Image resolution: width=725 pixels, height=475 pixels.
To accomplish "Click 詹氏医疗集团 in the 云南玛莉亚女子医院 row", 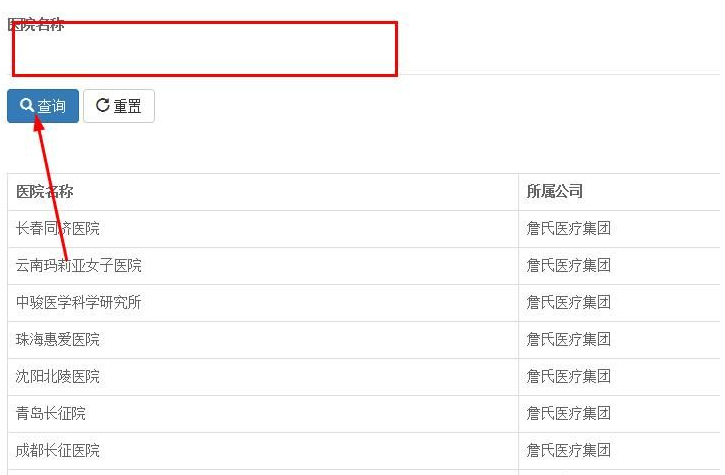I will tap(568, 265).
